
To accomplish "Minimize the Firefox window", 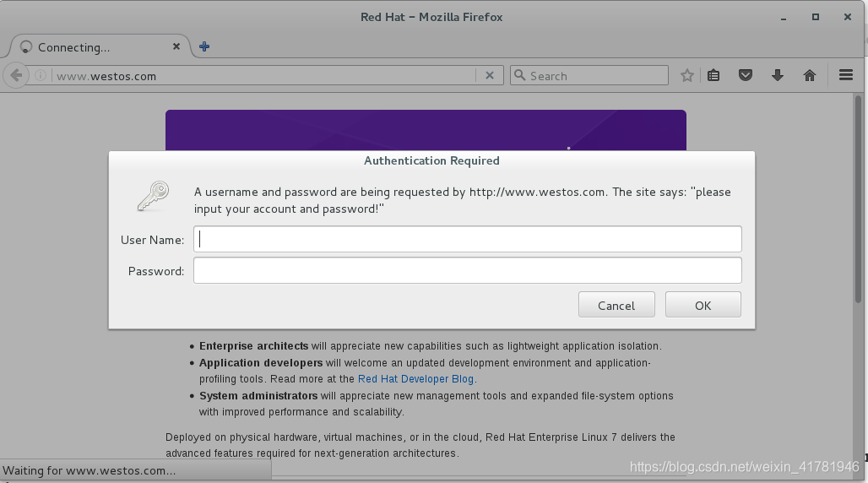I will coord(784,18).
